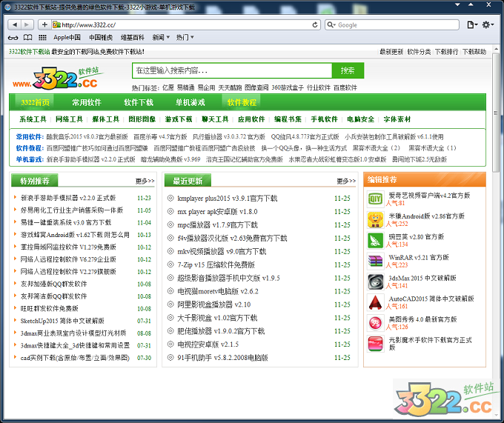Viewport: 504px width, 423px height.
Task: Open the iQIYI video client icon
Action: pyautogui.click(x=375, y=199)
